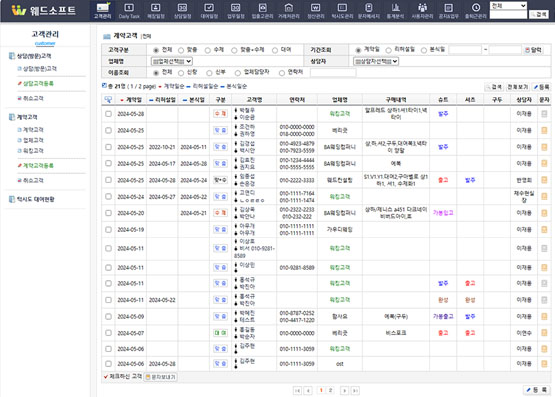Image resolution: width=555 pixels, height=397 pixels.
Task: Open the 정산관리 toolbar icon
Action: [x=315, y=10]
